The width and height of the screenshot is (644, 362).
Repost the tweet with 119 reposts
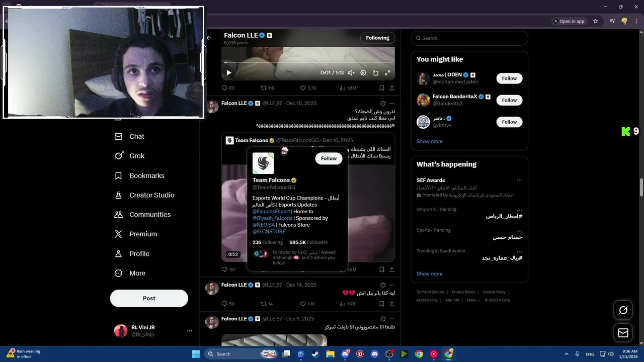[267, 88]
